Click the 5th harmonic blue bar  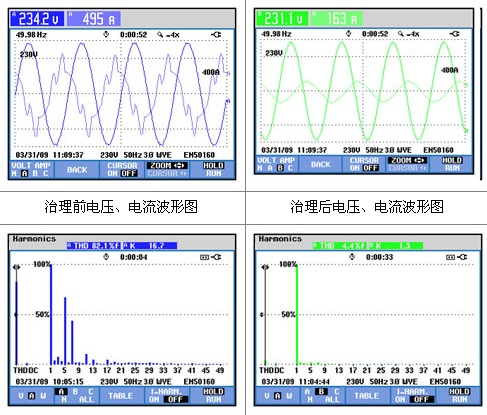(65, 331)
